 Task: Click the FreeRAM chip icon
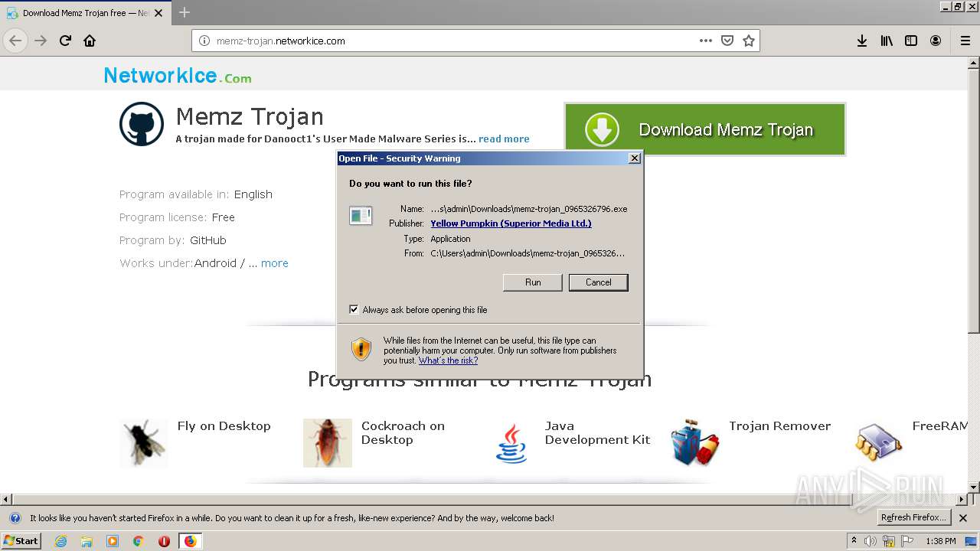point(879,443)
